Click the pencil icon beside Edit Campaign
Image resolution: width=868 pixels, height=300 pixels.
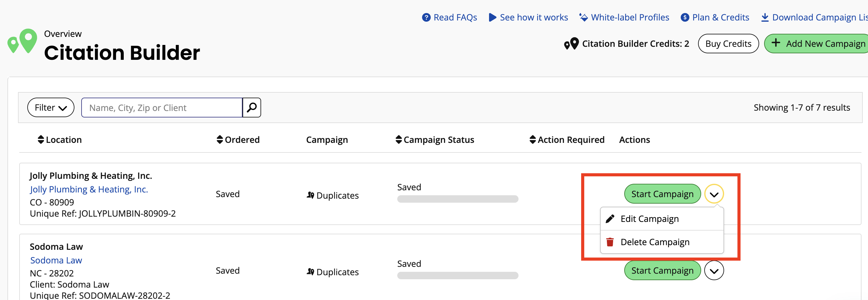(x=610, y=219)
